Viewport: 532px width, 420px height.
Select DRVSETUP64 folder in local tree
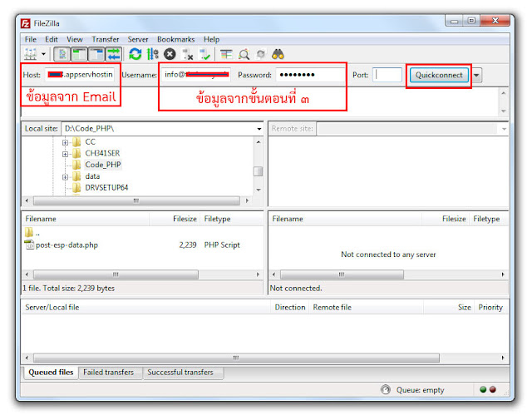pos(106,187)
